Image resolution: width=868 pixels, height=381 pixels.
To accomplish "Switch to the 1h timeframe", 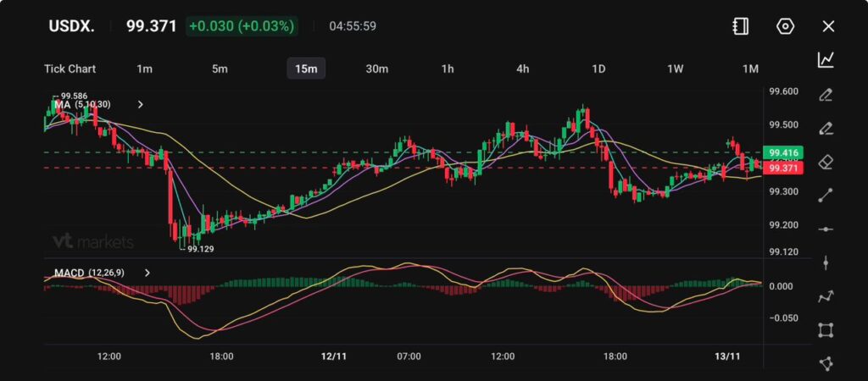I will (x=448, y=69).
